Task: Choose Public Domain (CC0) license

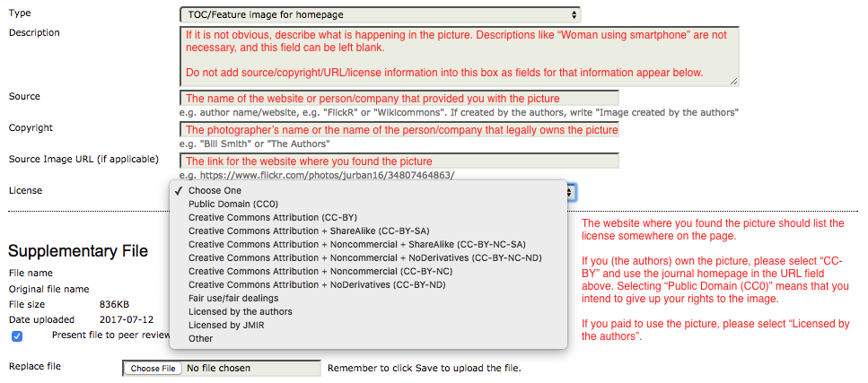Action: 232,204
